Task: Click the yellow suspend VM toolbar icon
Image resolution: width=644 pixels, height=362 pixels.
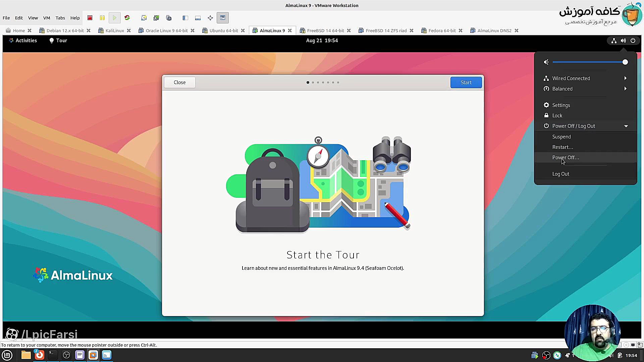Action: tap(102, 18)
